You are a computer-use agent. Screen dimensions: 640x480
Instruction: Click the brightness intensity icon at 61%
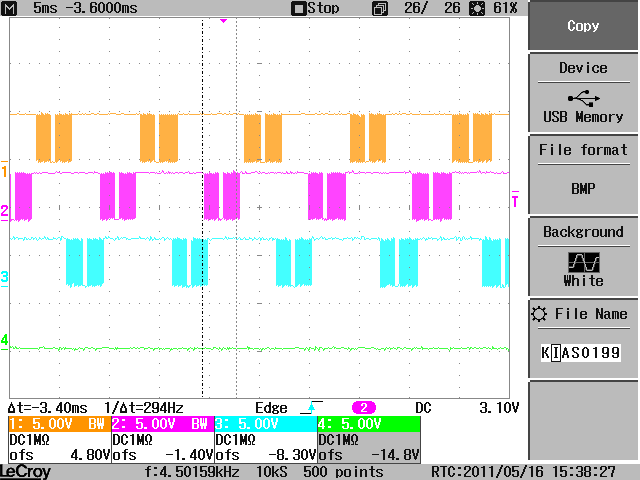point(477,9)
